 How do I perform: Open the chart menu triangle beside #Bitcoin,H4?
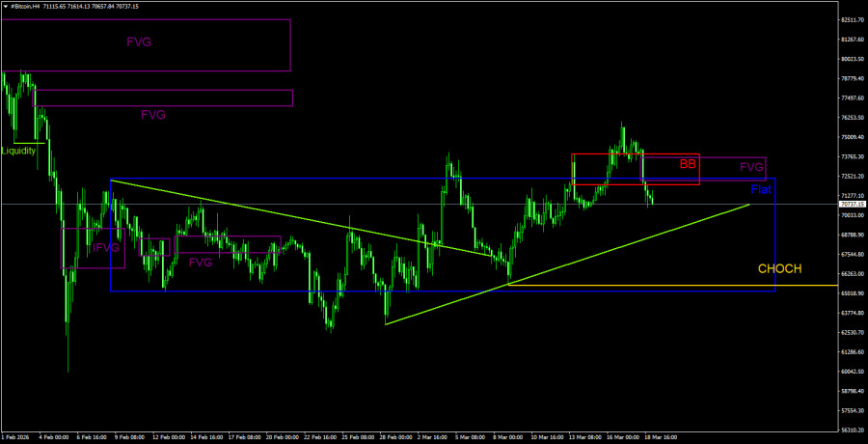tap(5, 6)
